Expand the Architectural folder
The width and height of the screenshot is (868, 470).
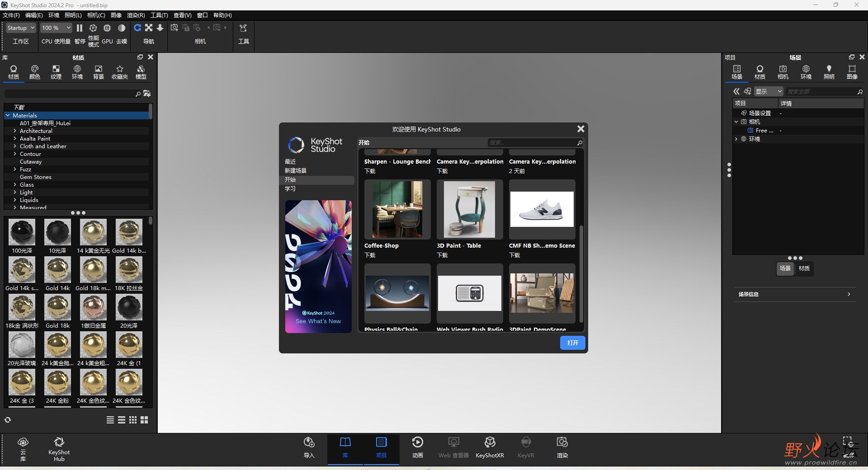(x=15, y=131)
